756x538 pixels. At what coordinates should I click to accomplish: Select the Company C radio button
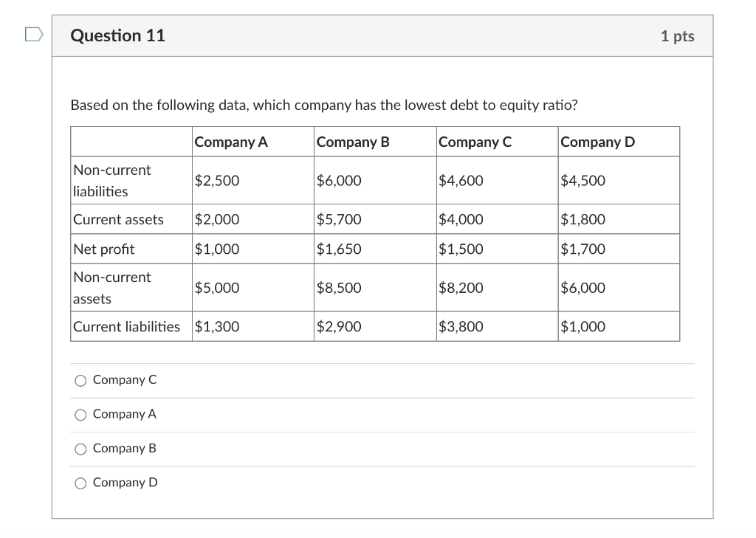[x=81, y=380]
